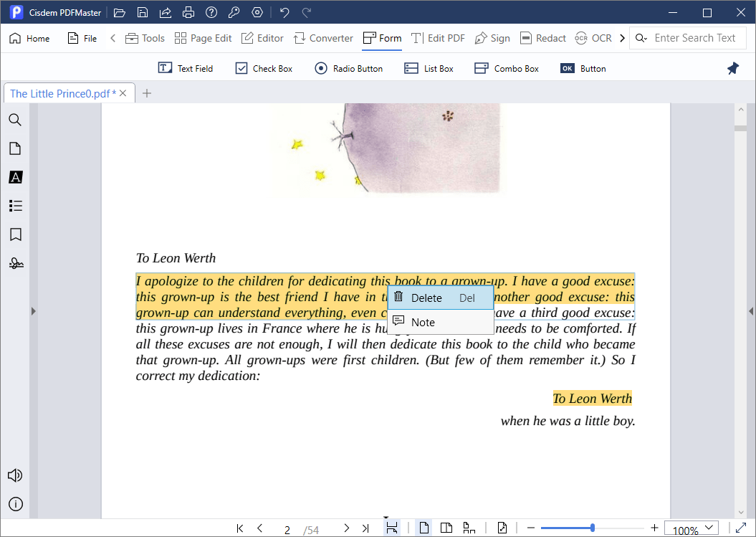The image size is (756, 537).
Task: Add a Combo Box form element
Action: (507, 69)
